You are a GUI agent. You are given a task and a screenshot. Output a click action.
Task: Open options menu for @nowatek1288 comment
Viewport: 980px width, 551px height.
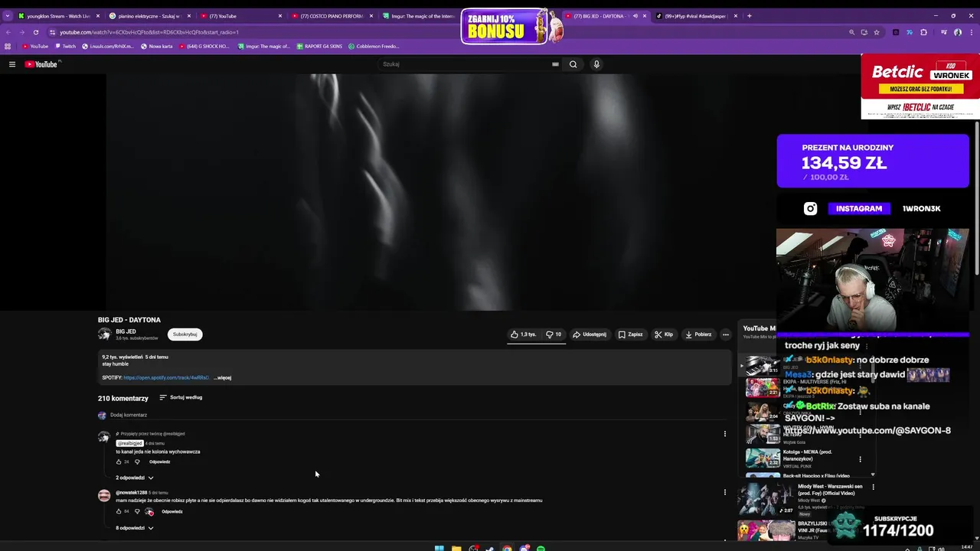tap(725, 492)
